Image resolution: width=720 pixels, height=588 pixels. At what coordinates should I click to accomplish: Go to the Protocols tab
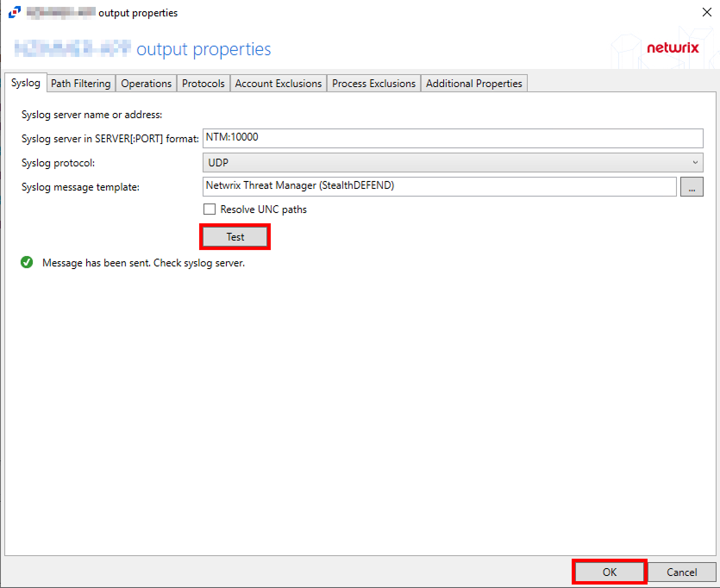pyautogui.click(x=203, y=84)
